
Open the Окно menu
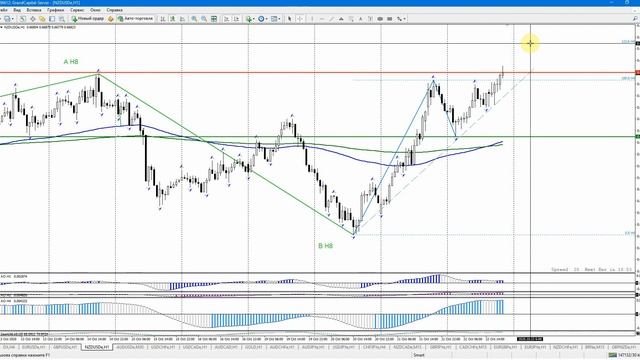point(95,10)
